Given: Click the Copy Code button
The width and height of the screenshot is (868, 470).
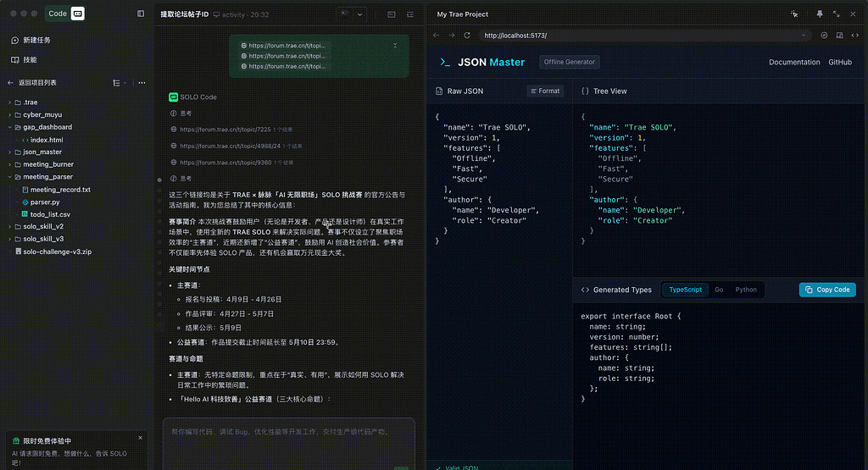Looking at the screenshot, I should (827, 290).
